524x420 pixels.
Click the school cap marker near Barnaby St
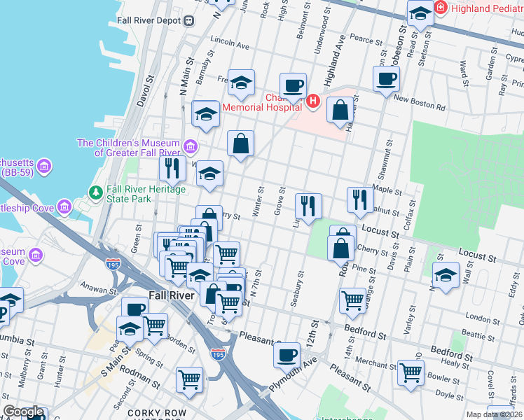pos(206,116)
